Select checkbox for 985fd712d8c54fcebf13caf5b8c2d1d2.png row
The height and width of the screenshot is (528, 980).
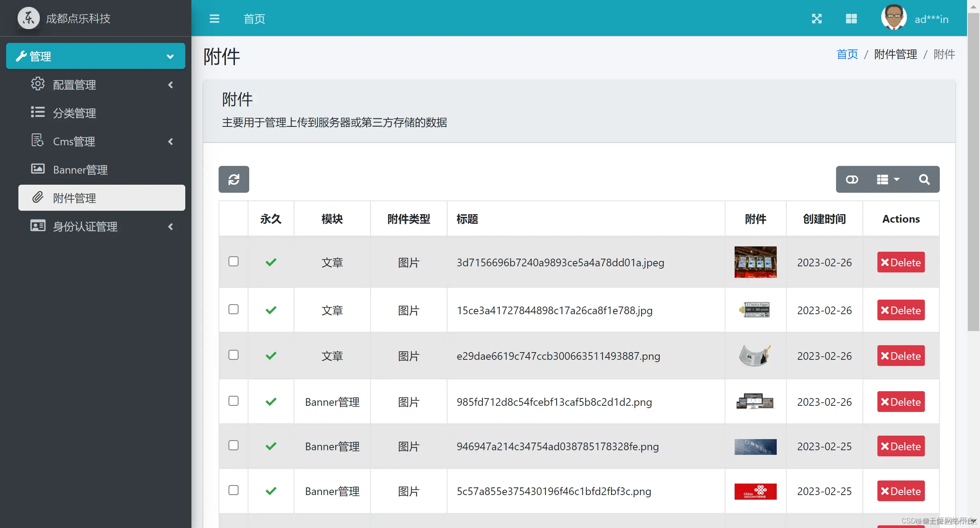click(x=233, y=401)
